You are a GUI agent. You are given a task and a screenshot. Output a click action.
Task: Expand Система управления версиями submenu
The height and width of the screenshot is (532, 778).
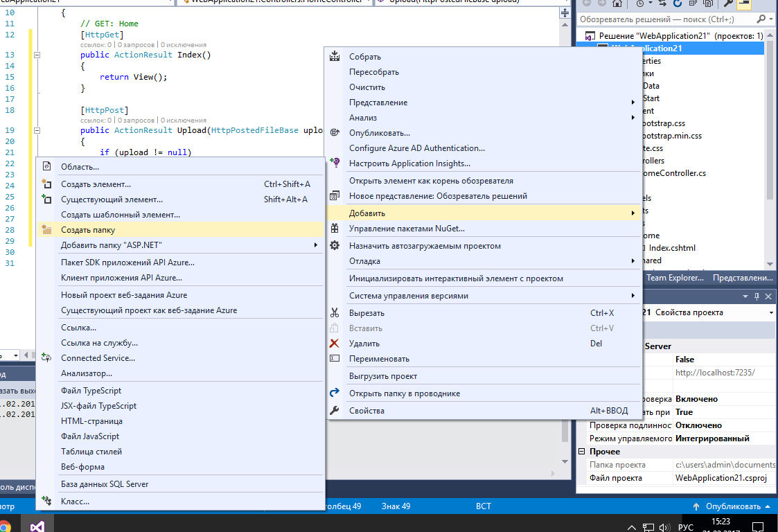tap(633, 296)
